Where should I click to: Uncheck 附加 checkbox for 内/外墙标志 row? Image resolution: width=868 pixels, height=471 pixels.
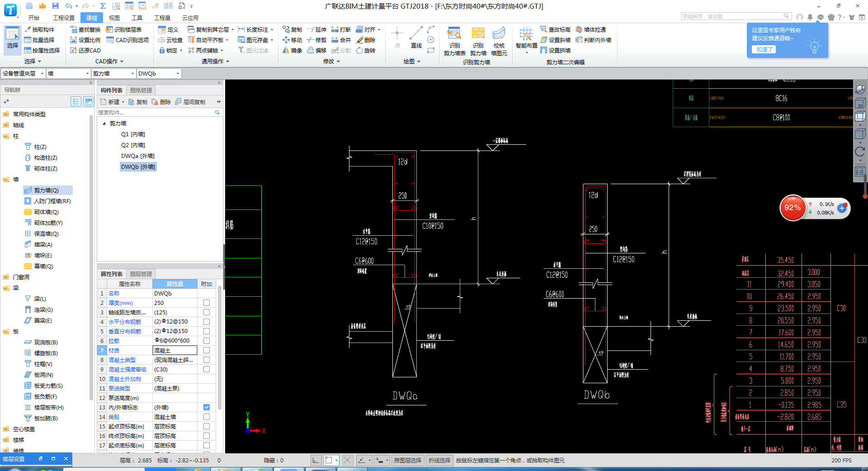(207, 407)
